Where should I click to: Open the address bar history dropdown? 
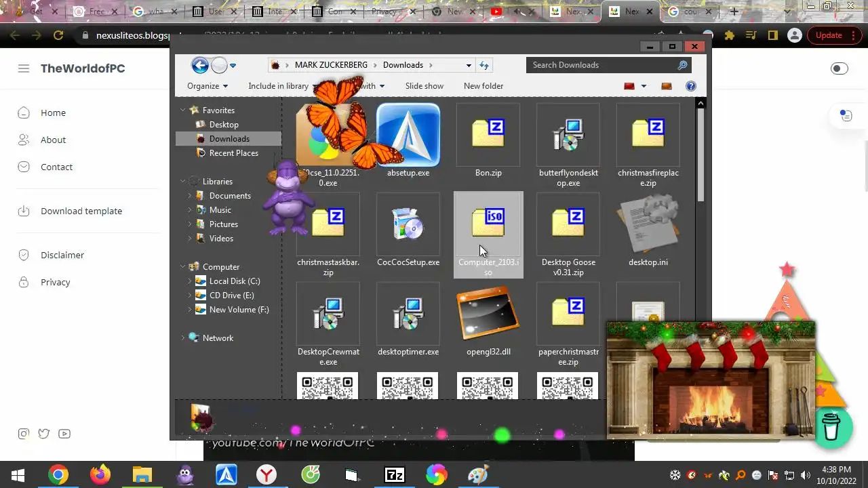pos(469,65)
